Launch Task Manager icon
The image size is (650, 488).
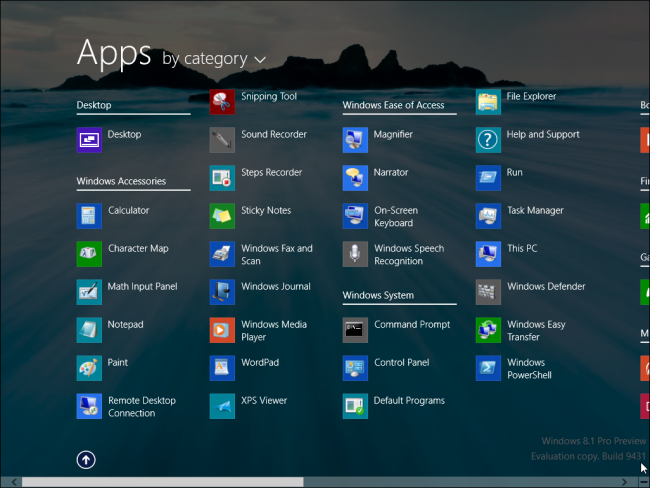488,216
